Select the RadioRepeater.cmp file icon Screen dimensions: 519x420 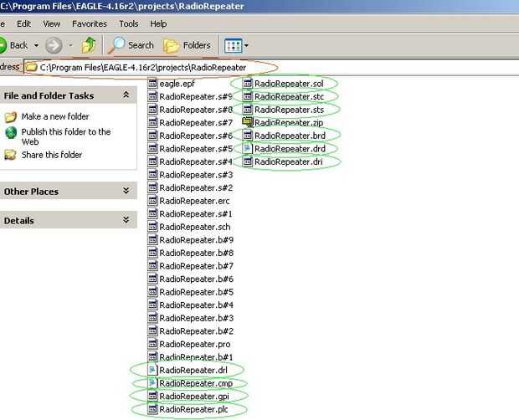click(152, 383)
